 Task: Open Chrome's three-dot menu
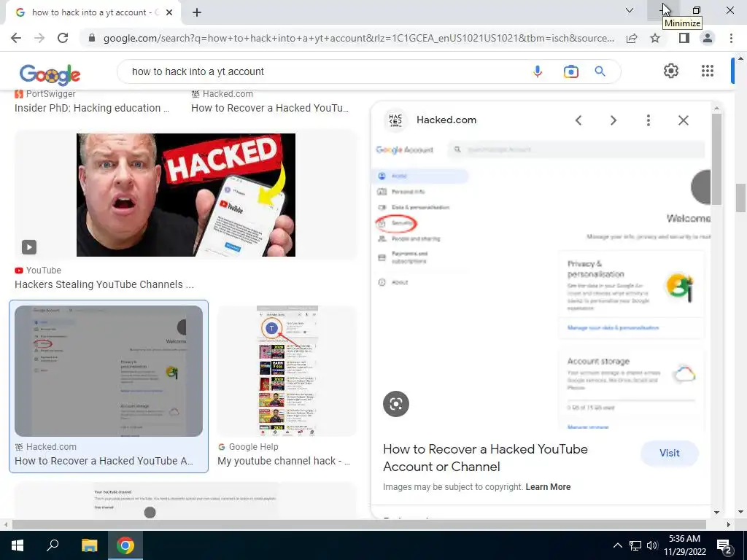pyautogui.click(x=731, y=38)
